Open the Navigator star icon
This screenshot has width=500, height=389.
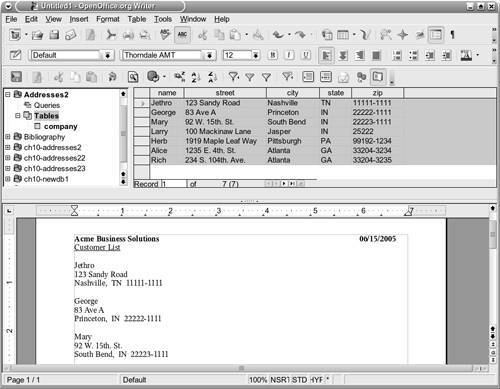pyautogui.click(x=403, y=35)
